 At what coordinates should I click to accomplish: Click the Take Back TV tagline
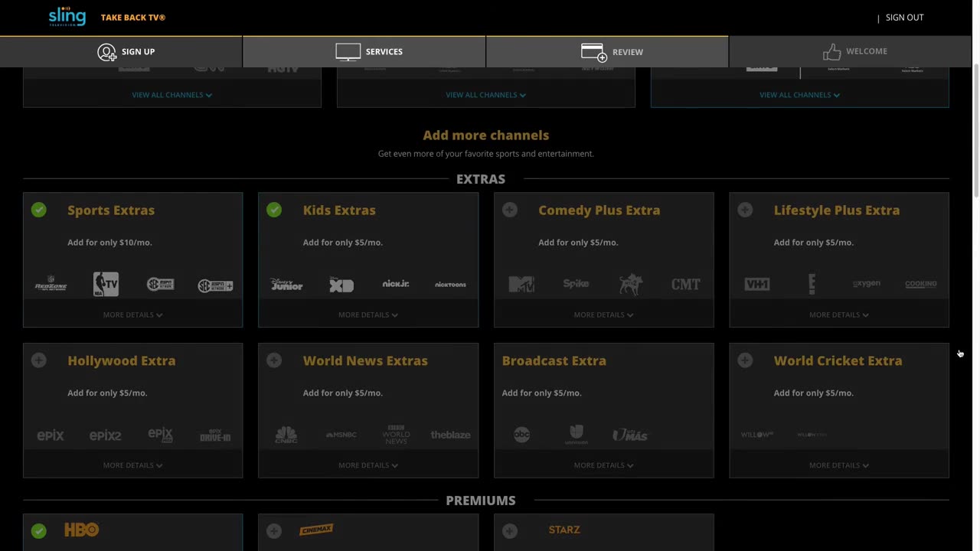click(133, 18)
